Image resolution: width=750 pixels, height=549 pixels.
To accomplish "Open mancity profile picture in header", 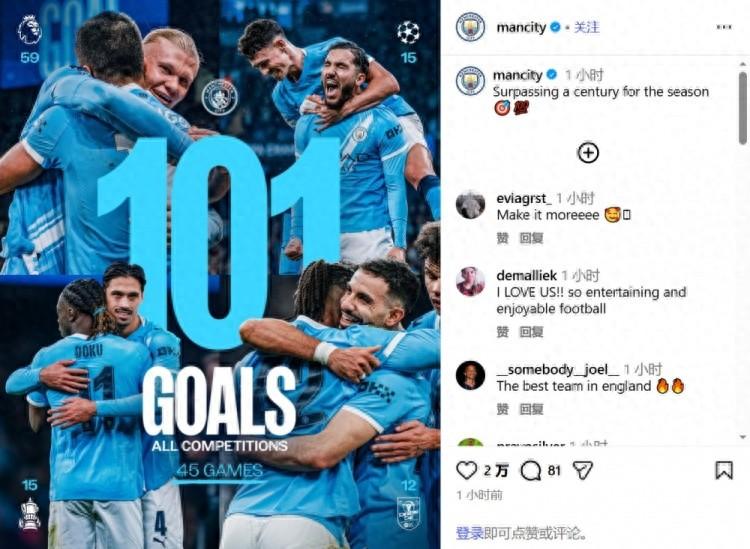I will pos(470,27).
